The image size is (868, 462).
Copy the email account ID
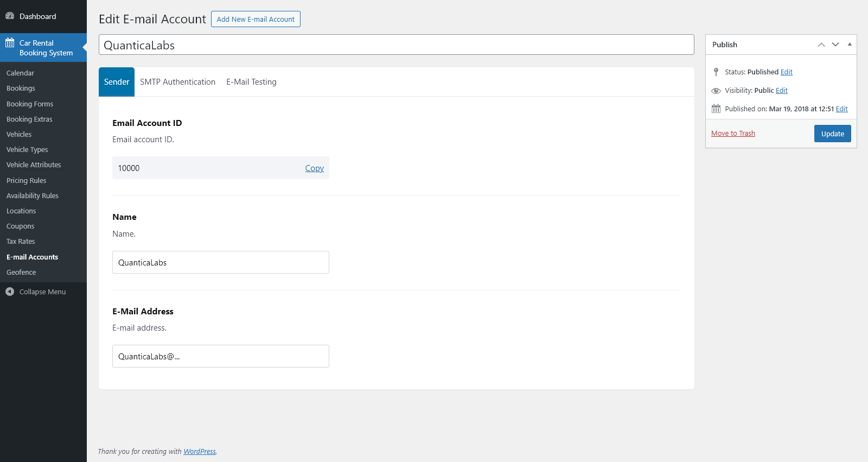[315, 168]
